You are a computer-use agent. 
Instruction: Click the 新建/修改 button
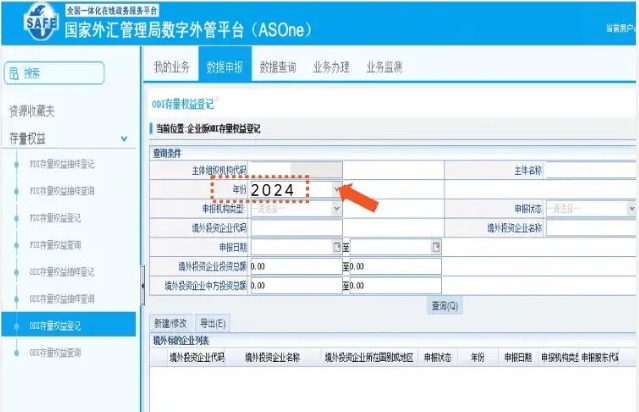[170, 323]
